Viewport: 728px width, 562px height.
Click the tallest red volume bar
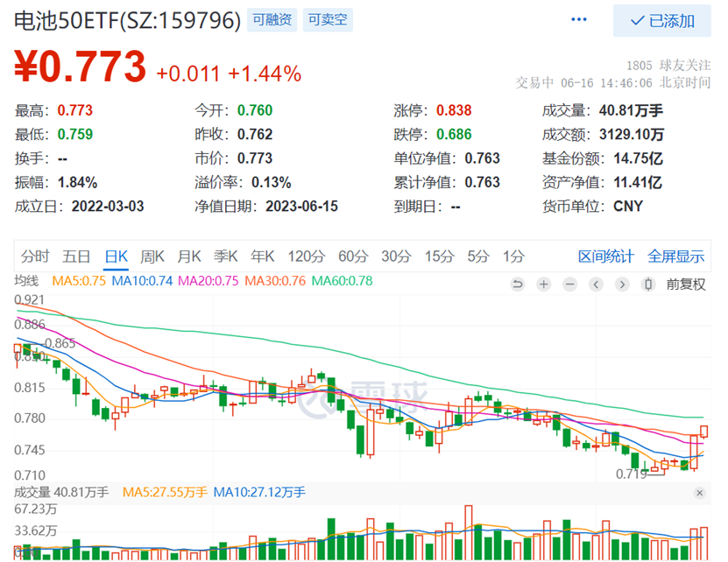[x=468, y=532]
